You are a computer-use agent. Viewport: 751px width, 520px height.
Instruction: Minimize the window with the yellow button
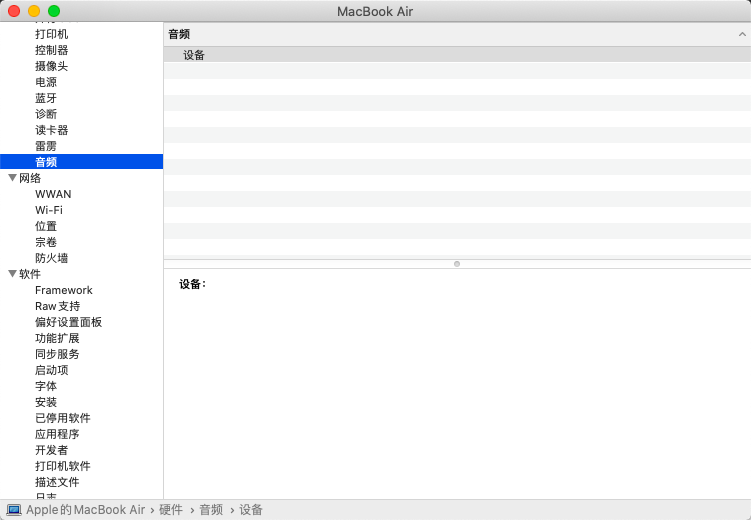click(x=34, y=11)
